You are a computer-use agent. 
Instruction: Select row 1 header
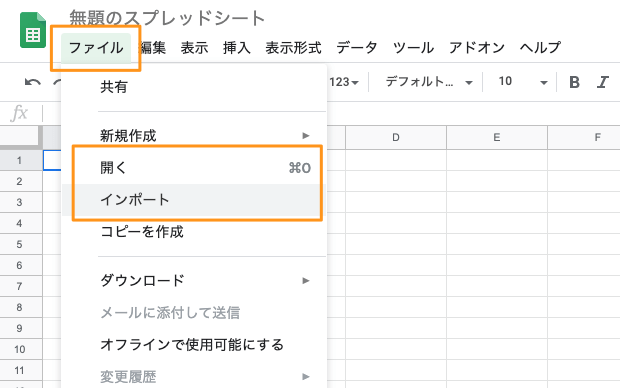tap(21, 160)
